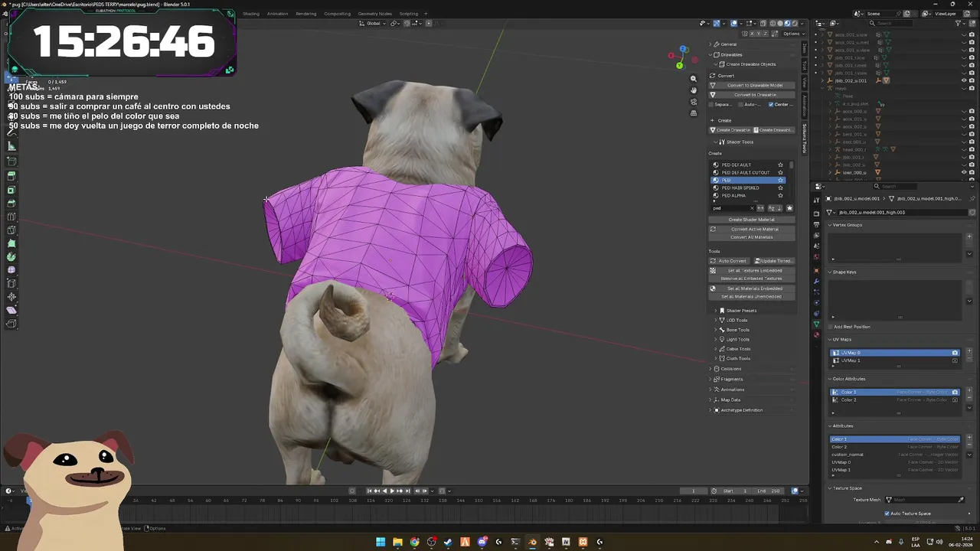Toggle camera view gizmo in viewport
This screenshot has width=980, height=551.
[694, 102]
